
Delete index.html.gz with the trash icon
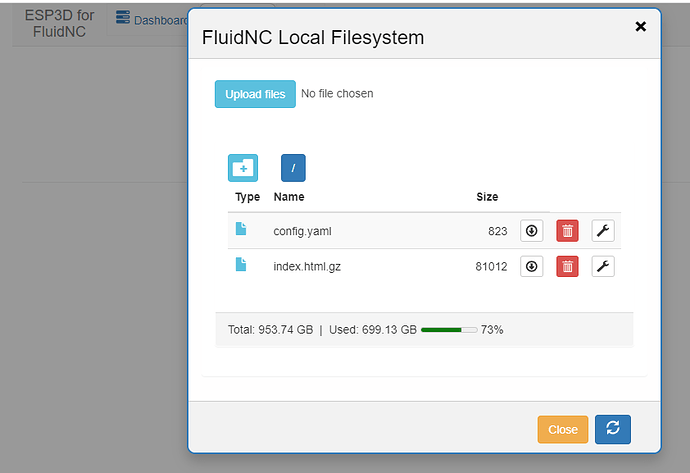[x=567, y=266]
